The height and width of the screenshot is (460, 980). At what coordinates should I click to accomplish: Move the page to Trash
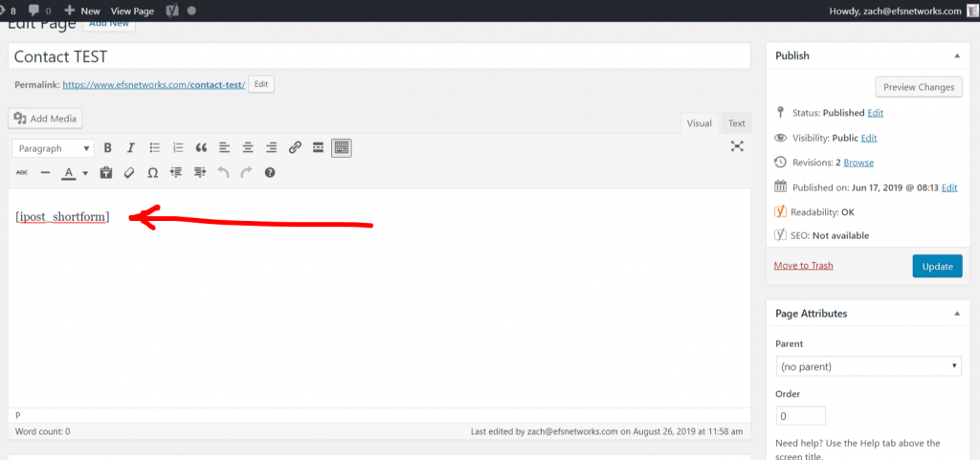click(803, 265)
